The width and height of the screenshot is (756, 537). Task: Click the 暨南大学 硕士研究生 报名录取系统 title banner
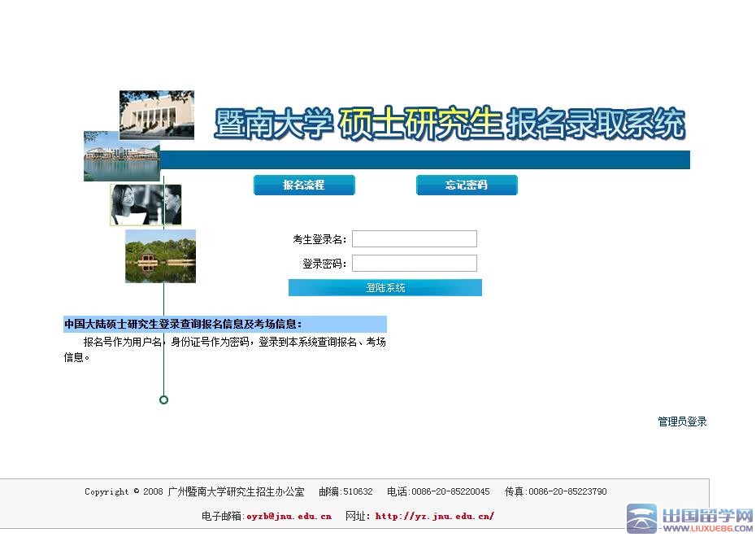click(450, 124)
